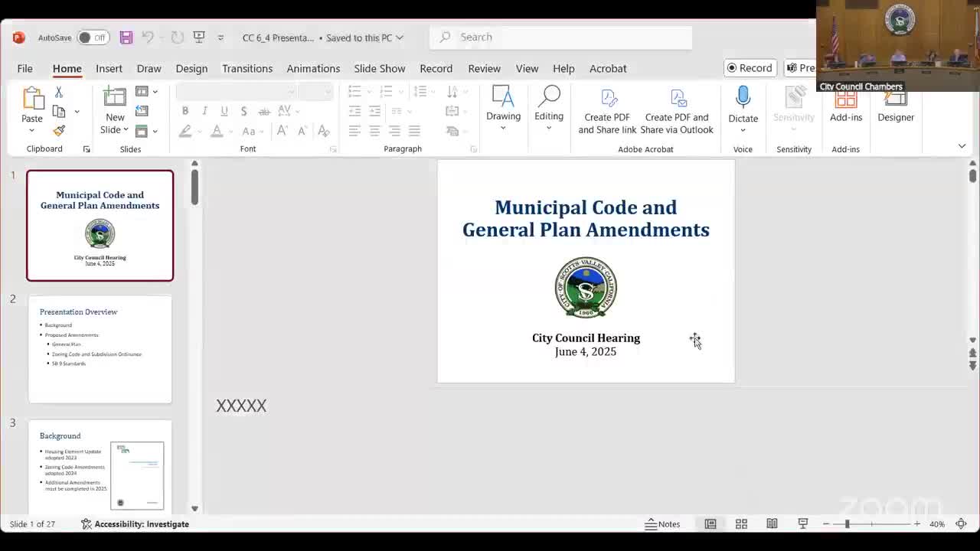Image resolution: width=980 pixels, height=551 pixels.
Task: Collapse the ribbon with the chevron
Action: point(962,146)
